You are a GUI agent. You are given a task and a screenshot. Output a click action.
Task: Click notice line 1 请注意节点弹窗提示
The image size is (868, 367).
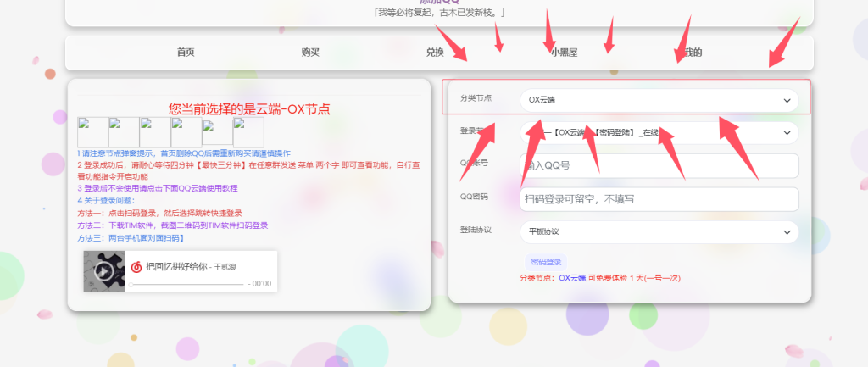coord(184,153)
